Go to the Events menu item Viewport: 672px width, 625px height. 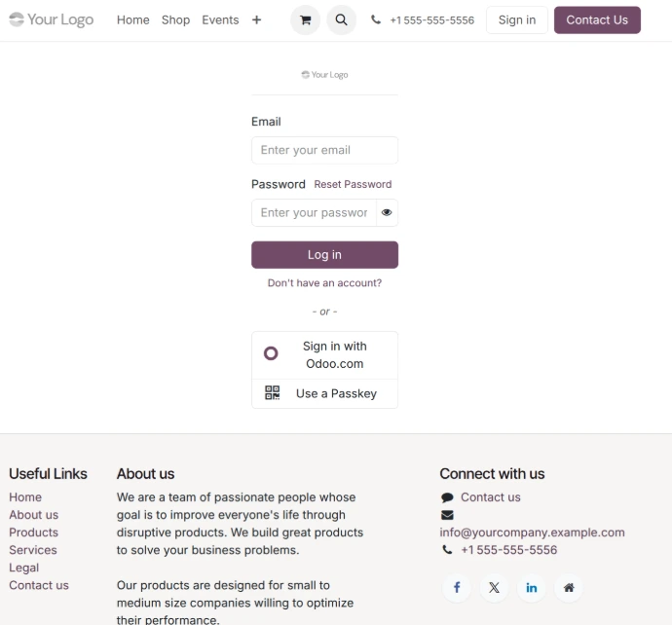click(x=220, y=19)
